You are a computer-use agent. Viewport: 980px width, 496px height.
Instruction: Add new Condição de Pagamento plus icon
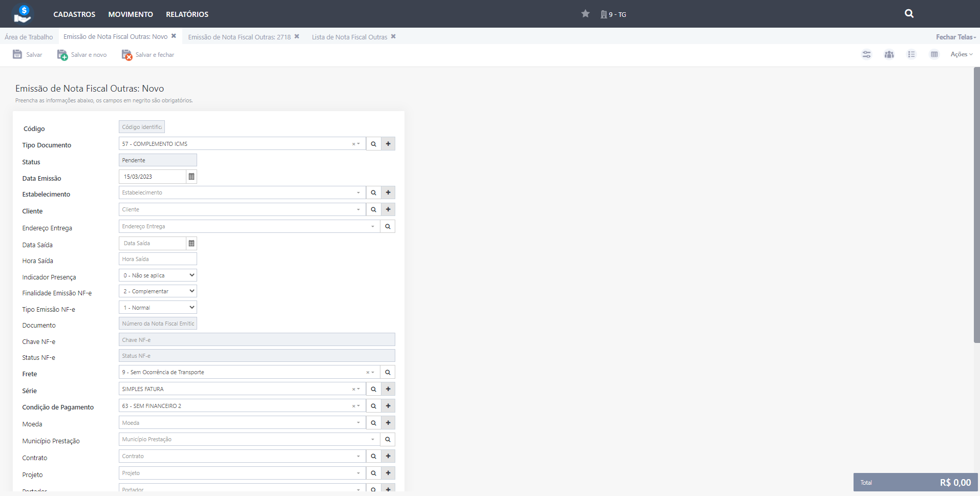(x=388, y=406)
